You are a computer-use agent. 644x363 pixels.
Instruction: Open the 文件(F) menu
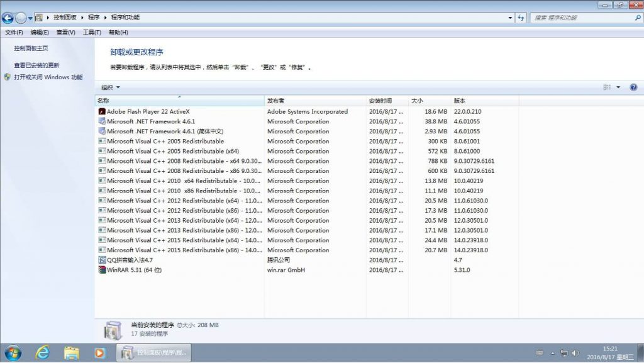pyautogui.click(x=14, y=33)
